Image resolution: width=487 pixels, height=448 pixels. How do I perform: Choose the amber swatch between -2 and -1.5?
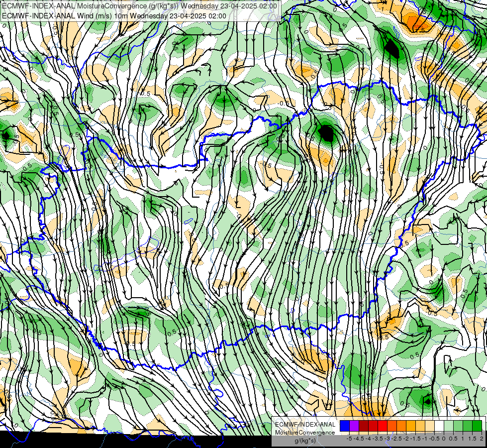pos(411,426)
